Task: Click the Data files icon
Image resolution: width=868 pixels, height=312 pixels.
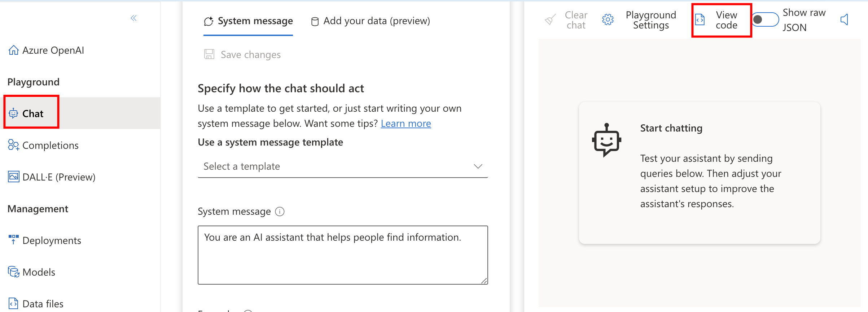Action: (x=13, y=303)
